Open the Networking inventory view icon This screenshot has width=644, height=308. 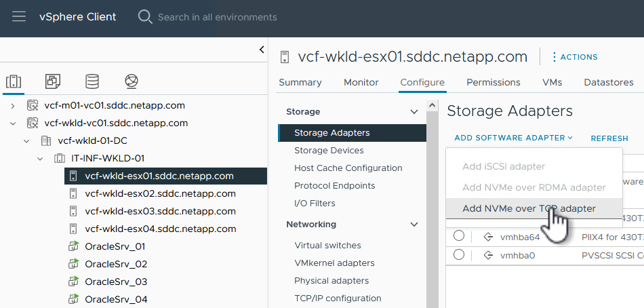tap(132, 82)
